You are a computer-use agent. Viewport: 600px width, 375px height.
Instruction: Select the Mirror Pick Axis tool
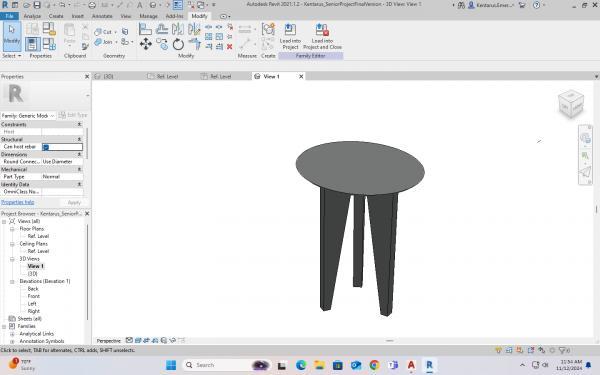click(178, 29)
